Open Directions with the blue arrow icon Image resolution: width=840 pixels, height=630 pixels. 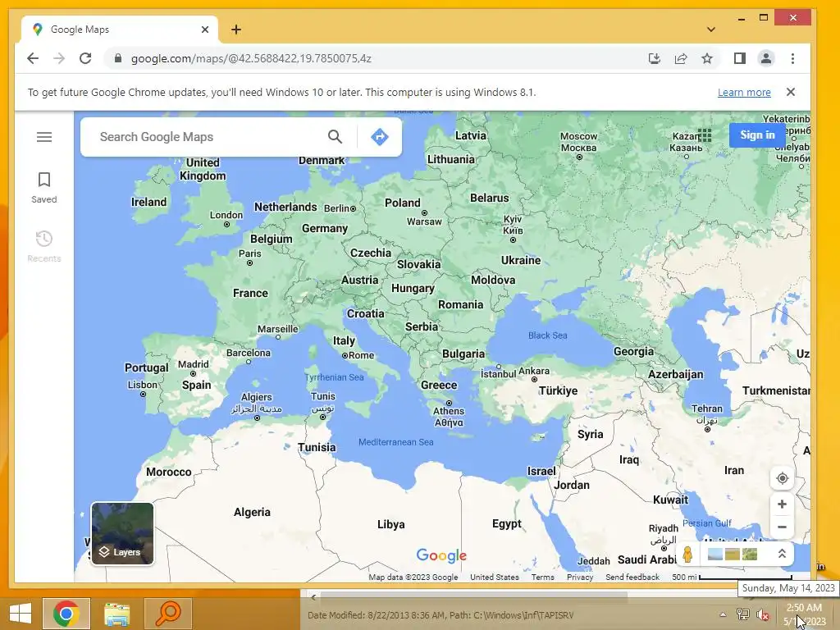(x=379, y=137)
